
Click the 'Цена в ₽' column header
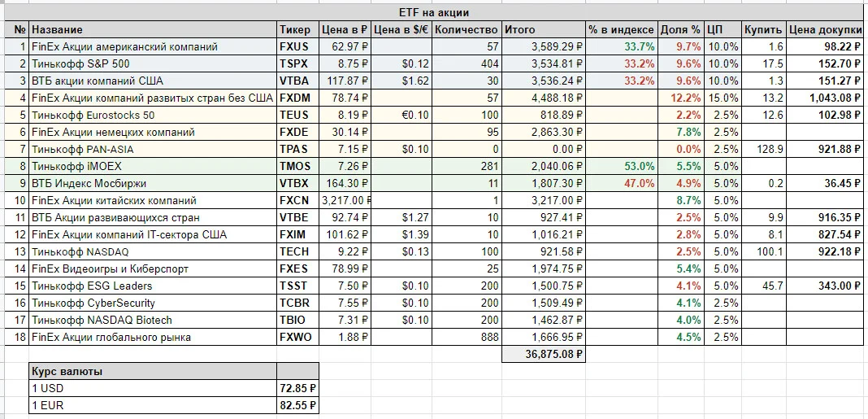(345, 30)
